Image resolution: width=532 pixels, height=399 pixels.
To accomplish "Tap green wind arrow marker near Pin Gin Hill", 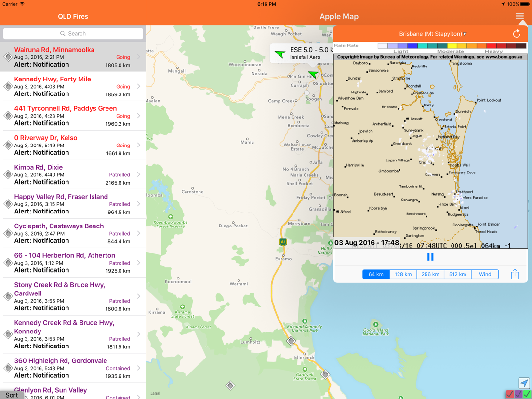I will tap(313, 74).
